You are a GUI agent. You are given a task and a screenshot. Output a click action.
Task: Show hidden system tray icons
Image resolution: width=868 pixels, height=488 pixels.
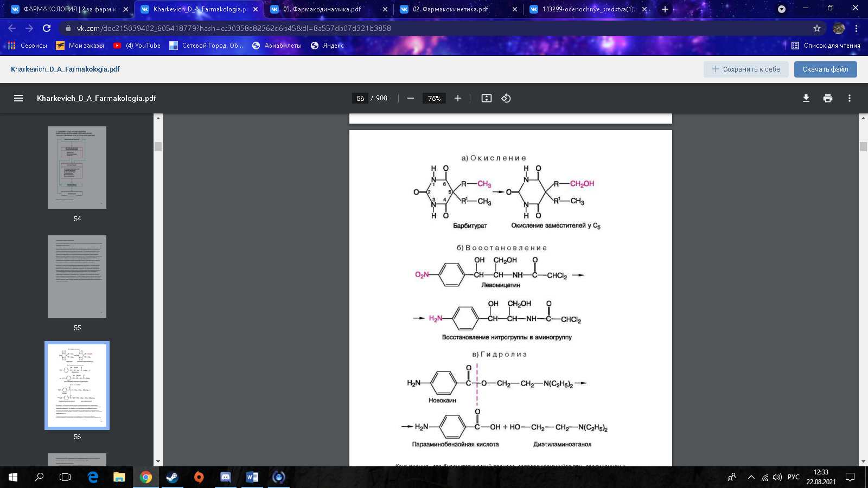click(x=751, y=477)
